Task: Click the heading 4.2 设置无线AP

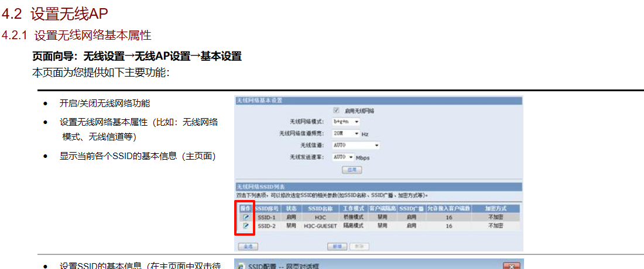Action: pos(54,14)
